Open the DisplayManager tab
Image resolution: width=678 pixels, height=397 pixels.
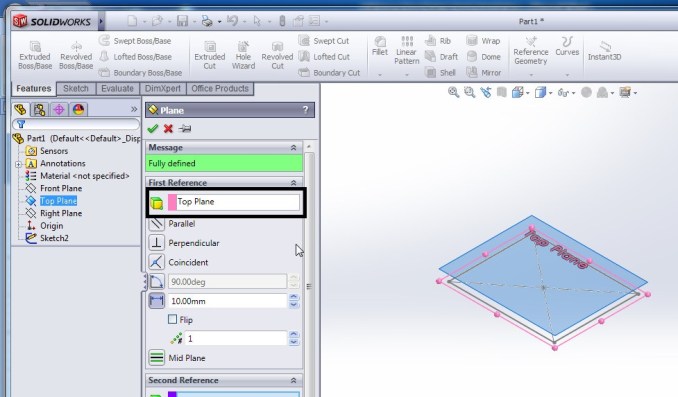pos(78,109)
